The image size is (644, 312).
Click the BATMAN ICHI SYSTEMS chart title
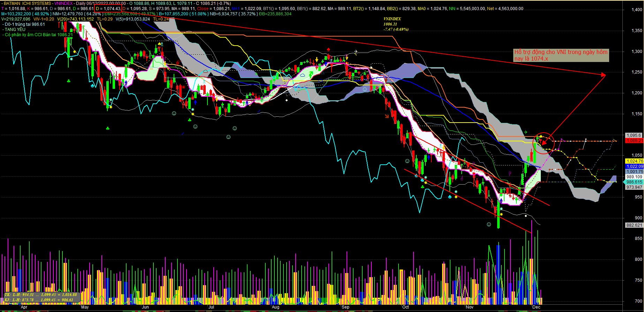(x=27, y=3)
